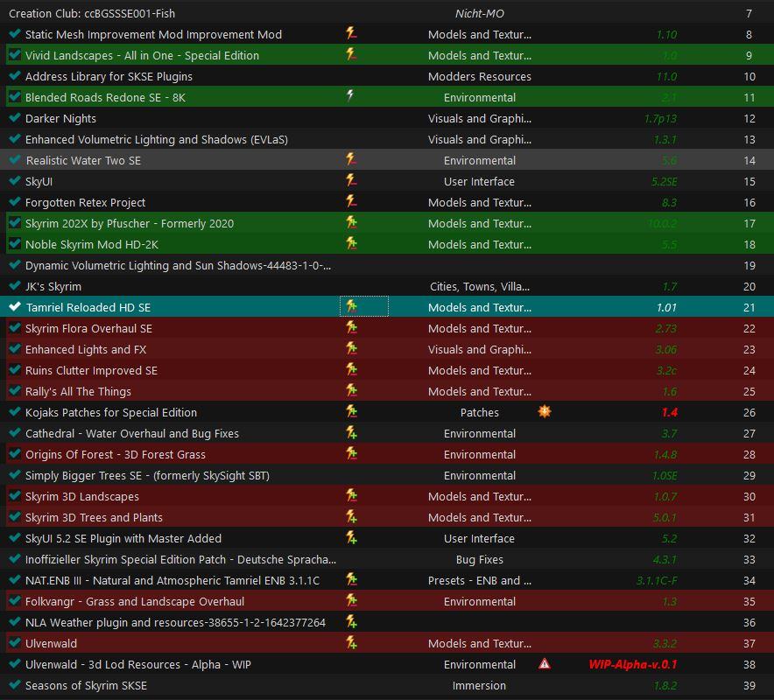Click priority number 21
The width and height of the screenshot is (774, 700).
pyautogui.click(x=749, y=308)
